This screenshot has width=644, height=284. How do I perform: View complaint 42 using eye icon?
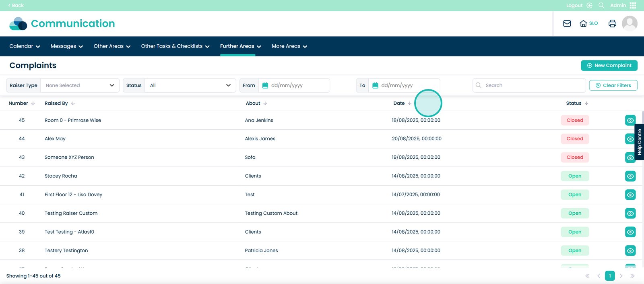click(x=630, y=176)
